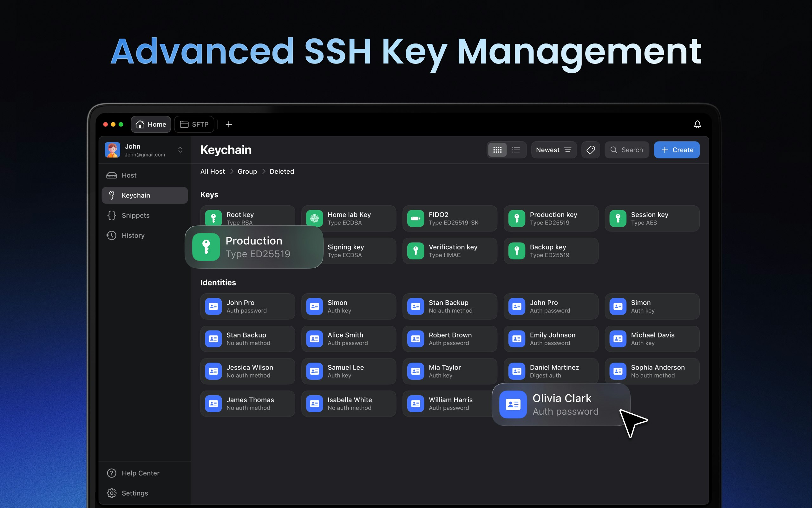Switch to grid view layout
Image resolution: width=812 pixels, height=508 pixels.
tap(497, 150)
